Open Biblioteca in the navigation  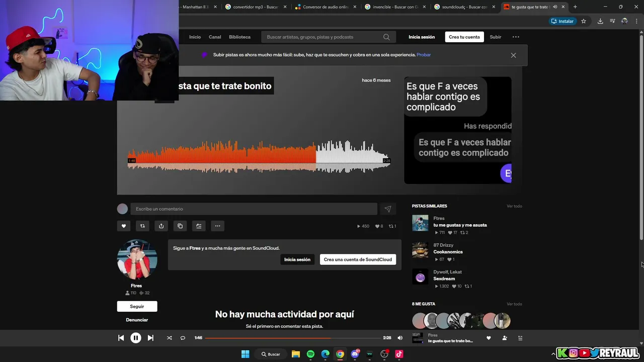point(239,37)
